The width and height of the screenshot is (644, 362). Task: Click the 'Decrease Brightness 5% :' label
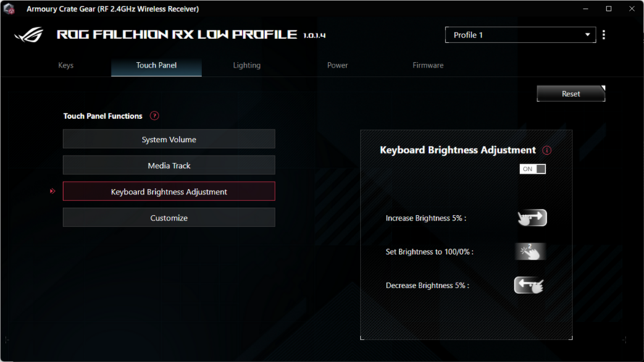[x=427, y=285]
